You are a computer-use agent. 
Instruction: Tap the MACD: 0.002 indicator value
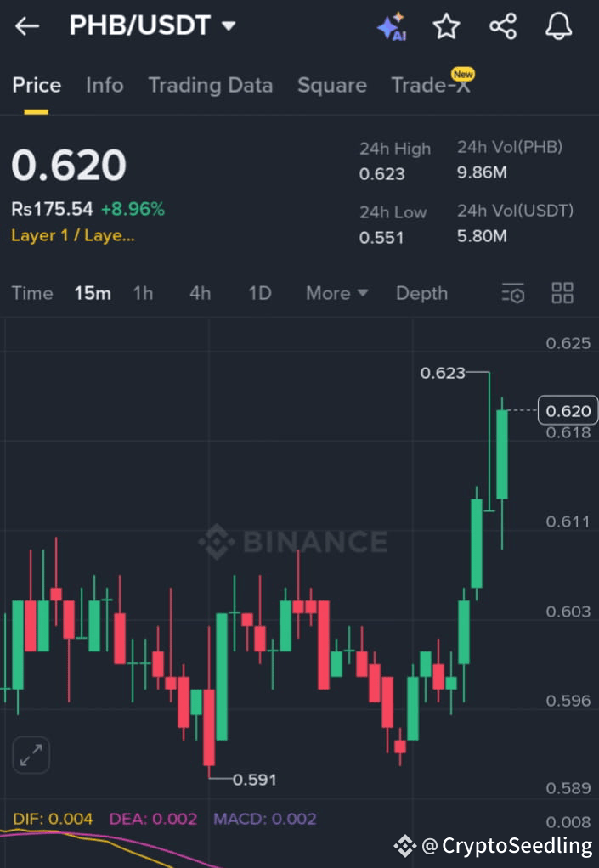pyautogui.click(x=264, y=819)
